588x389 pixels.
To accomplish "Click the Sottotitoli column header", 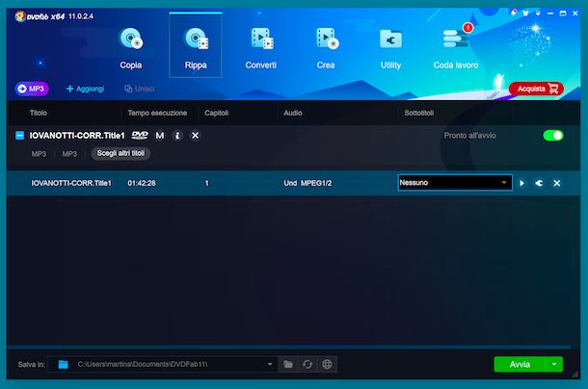I will coord(419,113).
